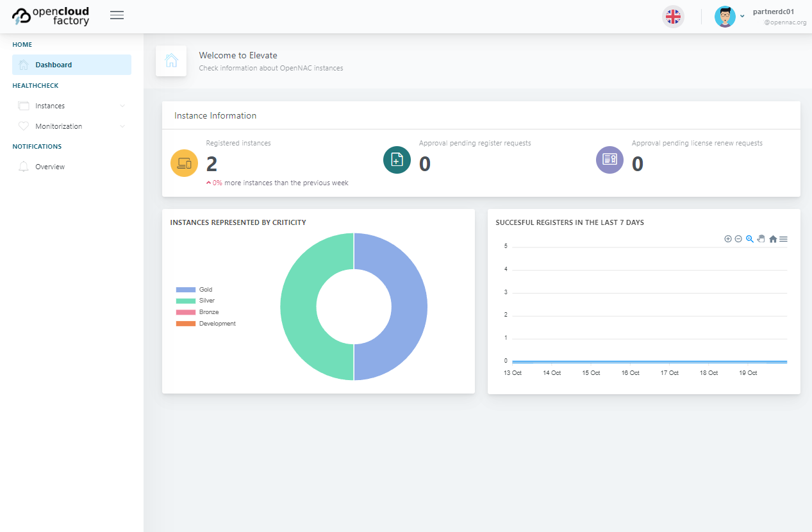Click the NOTIFICATIONS section heading
This screenshot has width=812, height=532.
pos(37,146)
